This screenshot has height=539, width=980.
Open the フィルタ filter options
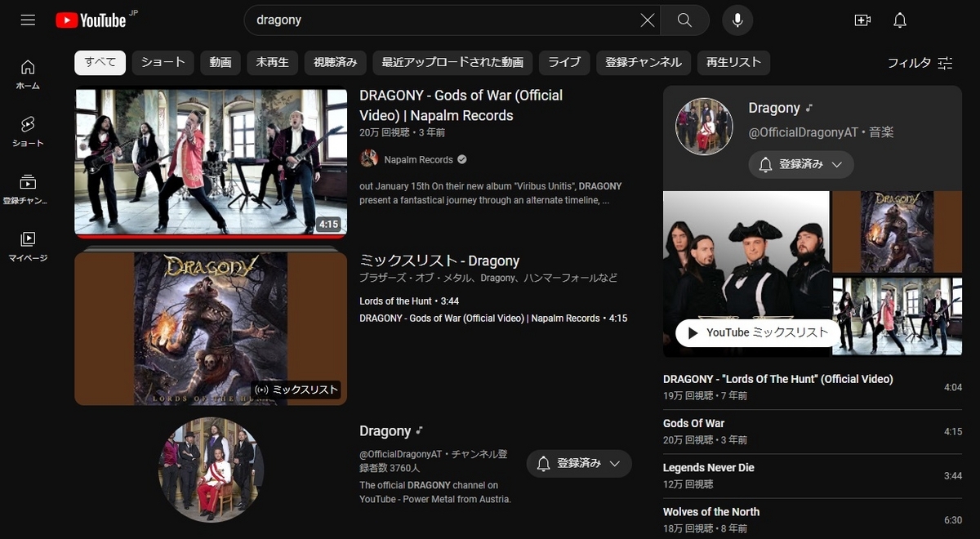920,63
